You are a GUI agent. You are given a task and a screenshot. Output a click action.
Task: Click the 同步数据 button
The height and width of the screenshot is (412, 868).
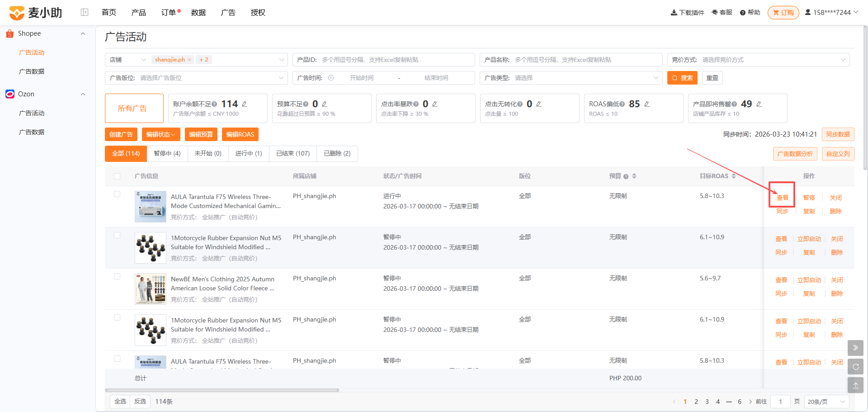(838, 134)
